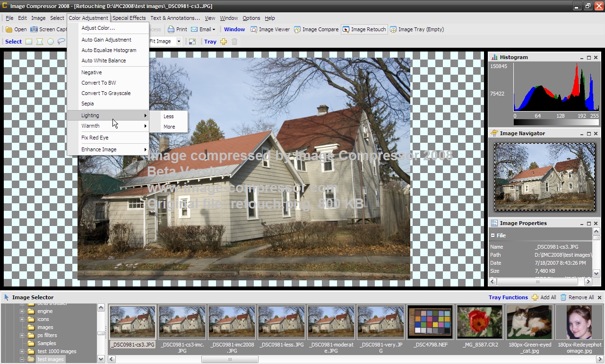Open the File menu
Viewport: 605px width, 364px height.
click(x=9, y=18)
